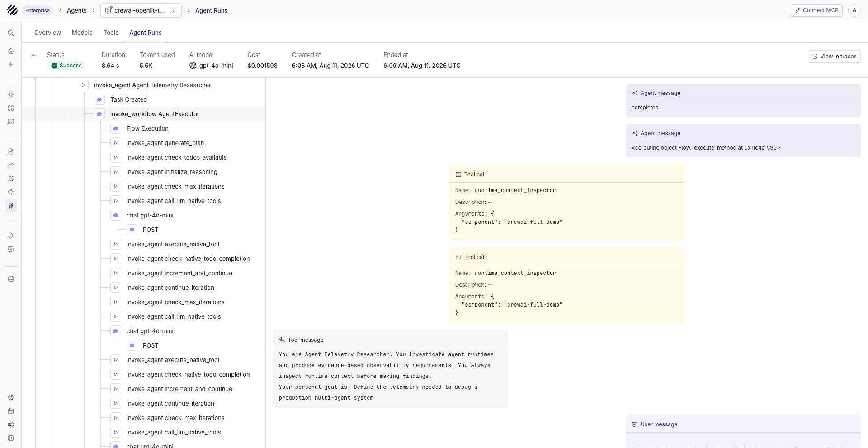
Task: Click the invoke_workflow AgentExecutor span icon
Action: tap(99, 114)
